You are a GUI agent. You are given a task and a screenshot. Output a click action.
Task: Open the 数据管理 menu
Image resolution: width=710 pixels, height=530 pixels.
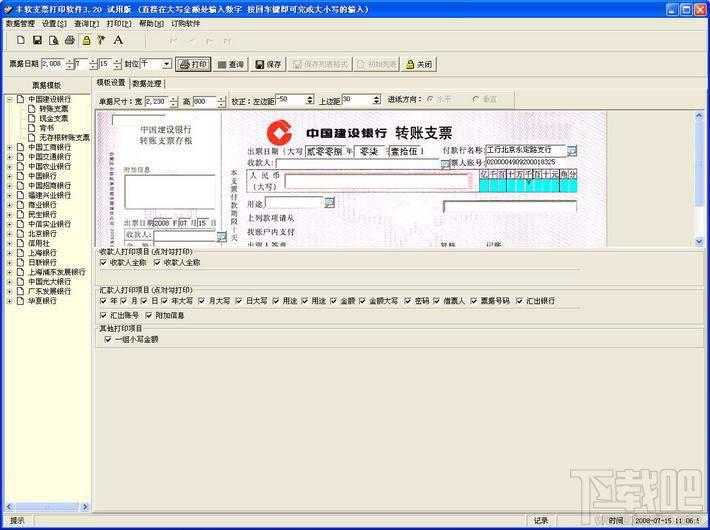(20, 24)
